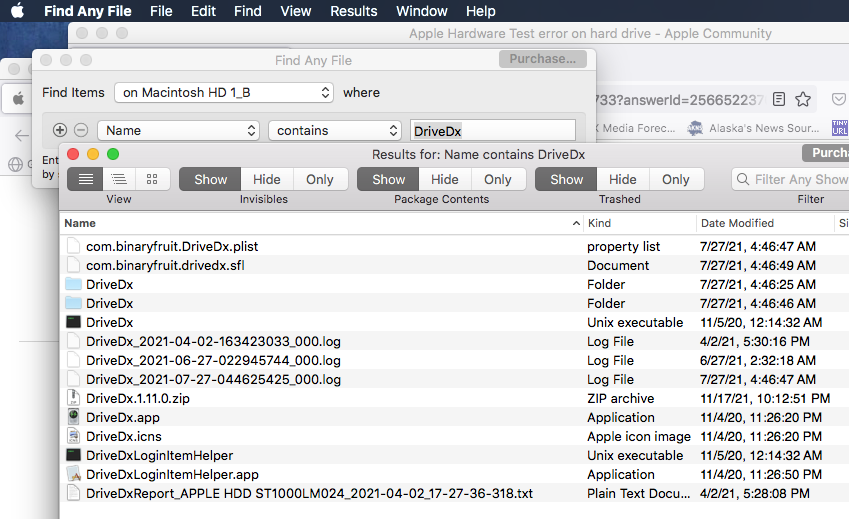
Task: Remove search criterion with minus icon
Action: [81, 130]
